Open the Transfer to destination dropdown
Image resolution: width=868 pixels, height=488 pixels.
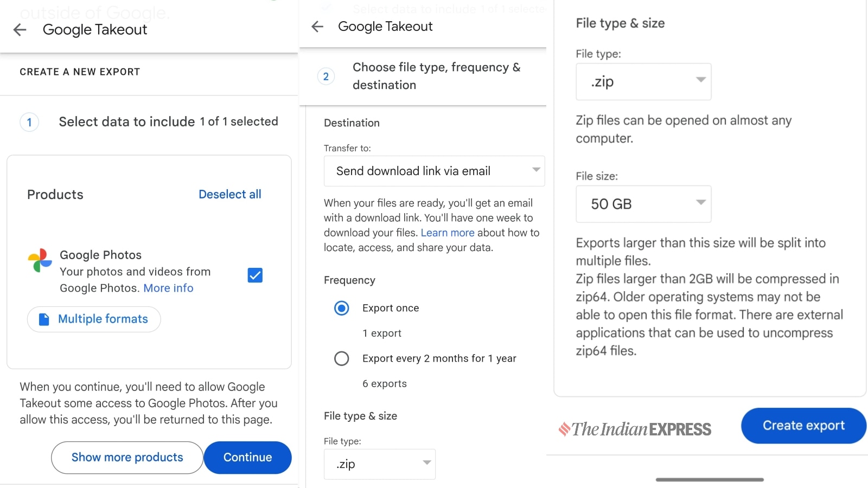tap(435, 171)
